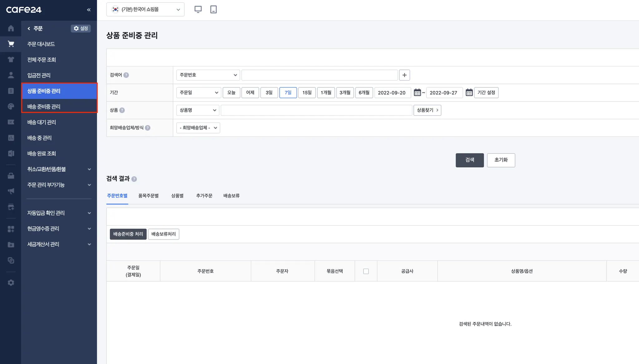
Task: Check the select-all checkbox in table header
Action: tap(366, 271)
